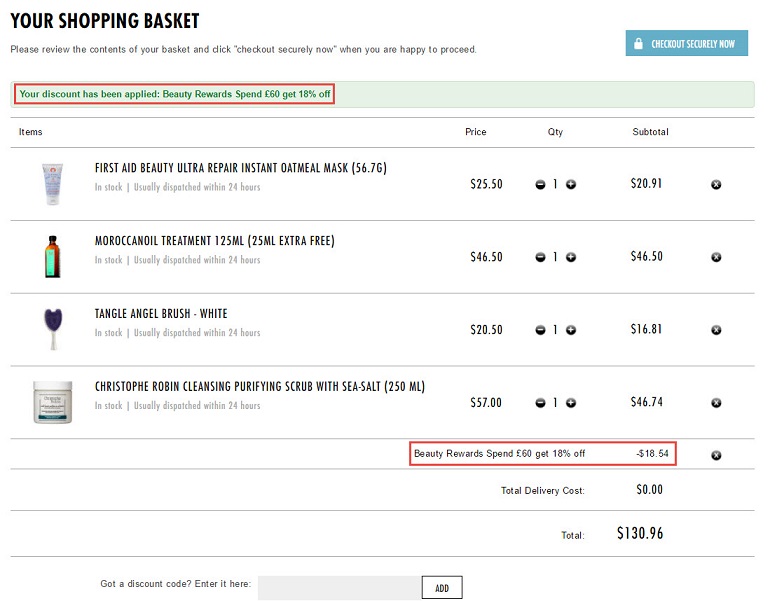Click the $20.91 subtotal value
770x601 pixels.
(646, 184)
